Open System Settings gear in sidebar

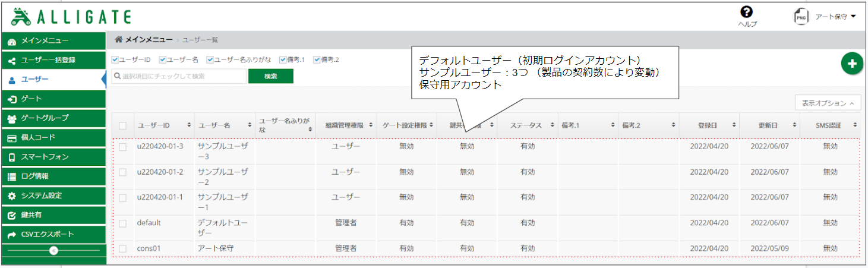53,196
